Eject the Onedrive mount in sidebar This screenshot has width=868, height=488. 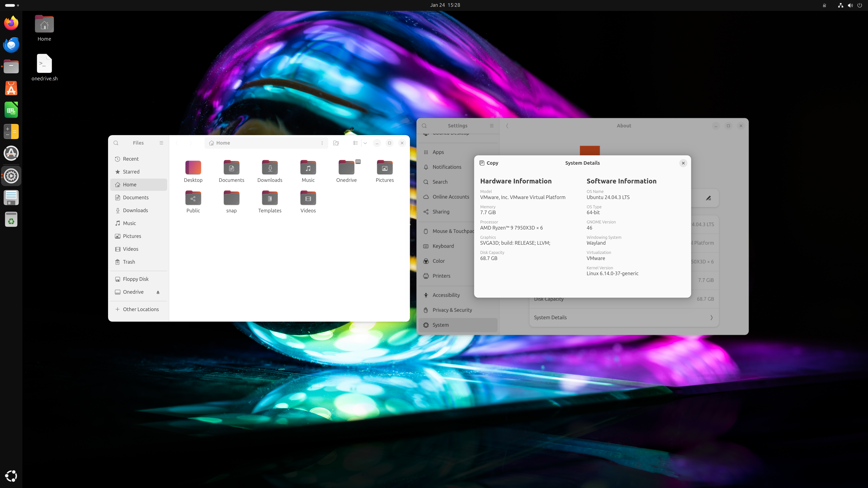[158, 292]
